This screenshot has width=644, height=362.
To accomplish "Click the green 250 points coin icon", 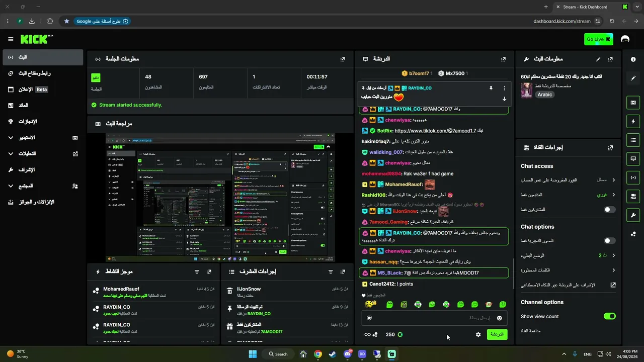I will [x=400, y=334].
